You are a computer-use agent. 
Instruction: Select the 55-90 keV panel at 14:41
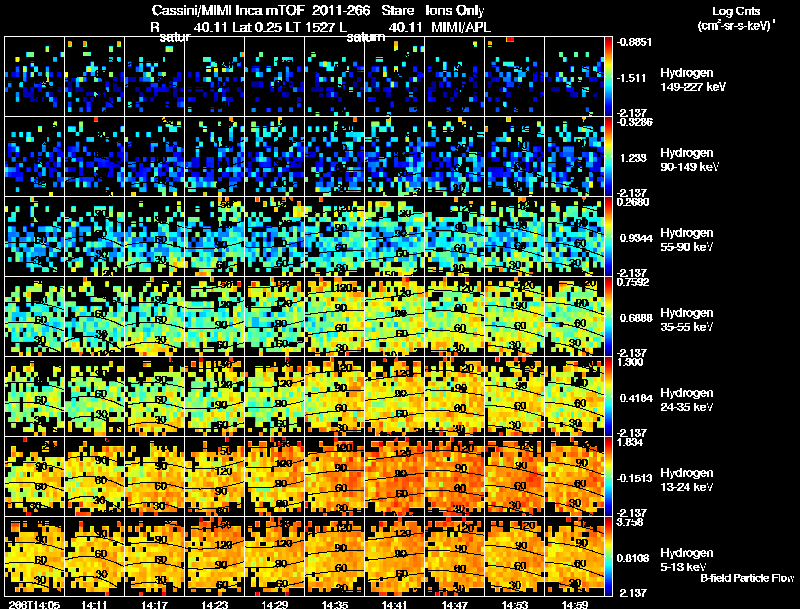pos(395,237)
